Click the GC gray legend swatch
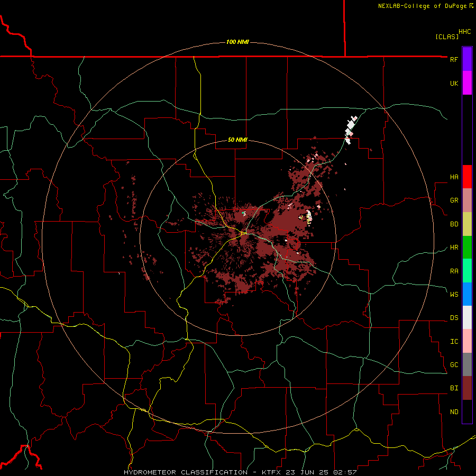Image resolution: width=476 pixels, height=476 pixels. pyautogui.click(x=467, y=364)
